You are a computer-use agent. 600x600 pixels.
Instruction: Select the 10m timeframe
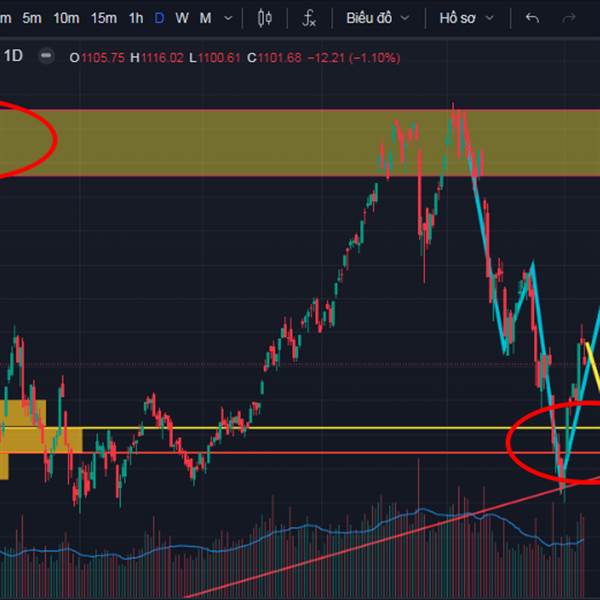tap(67, 18)
